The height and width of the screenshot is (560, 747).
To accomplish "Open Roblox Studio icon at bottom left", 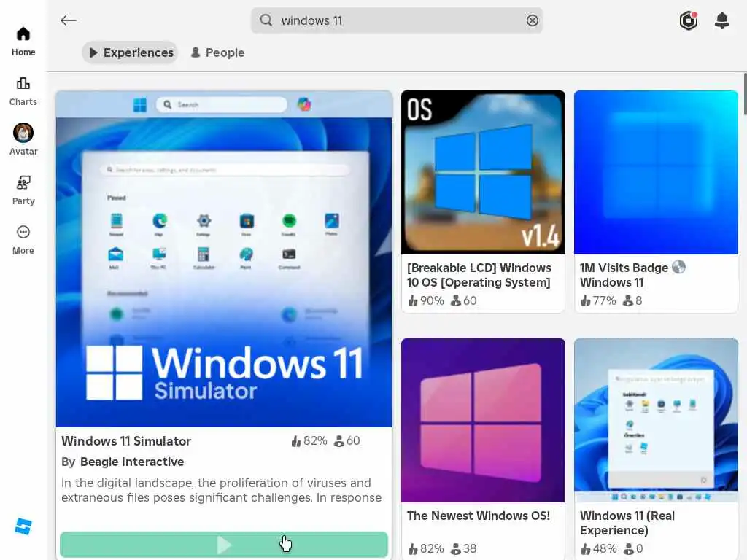I will [x=23, y=526].
